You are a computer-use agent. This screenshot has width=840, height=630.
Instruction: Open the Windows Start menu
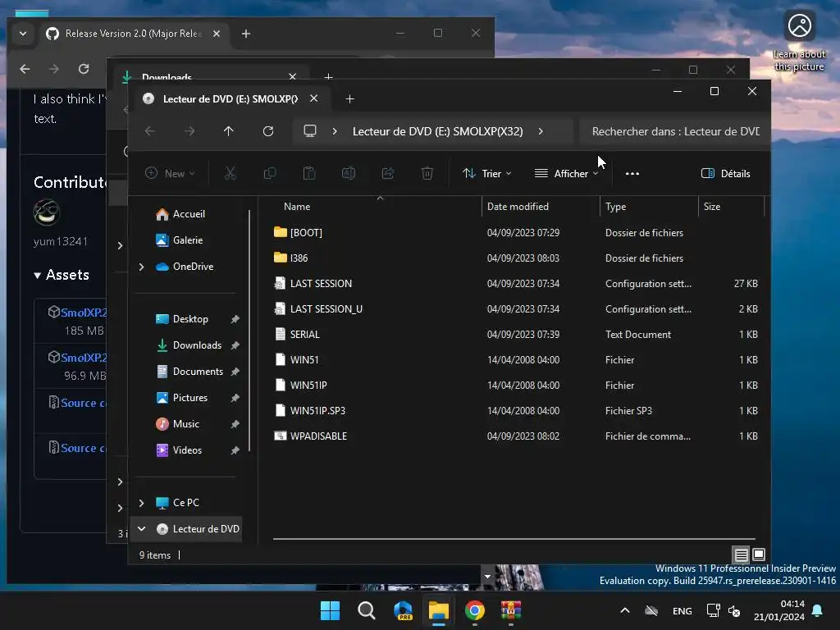330,610
